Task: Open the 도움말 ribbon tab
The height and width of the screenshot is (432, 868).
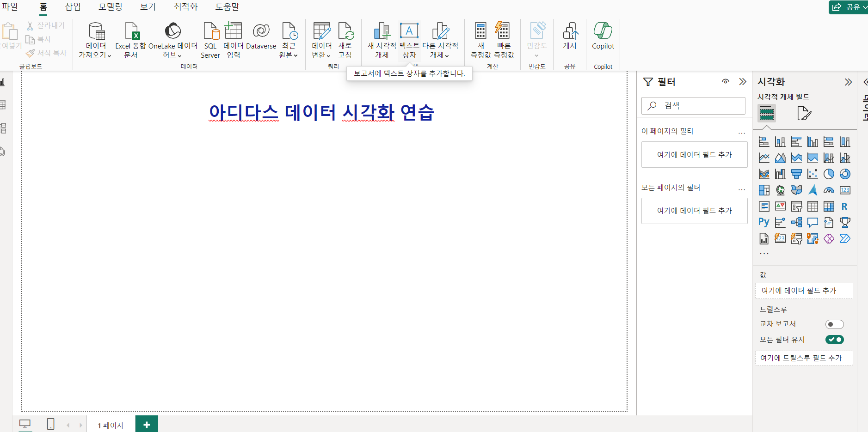Action: tap(228, 7)
